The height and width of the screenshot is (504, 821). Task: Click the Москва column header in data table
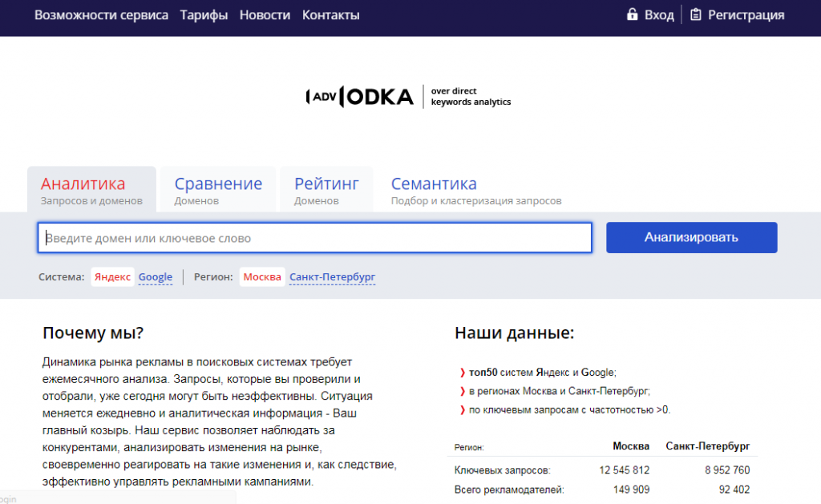(631, 446)
